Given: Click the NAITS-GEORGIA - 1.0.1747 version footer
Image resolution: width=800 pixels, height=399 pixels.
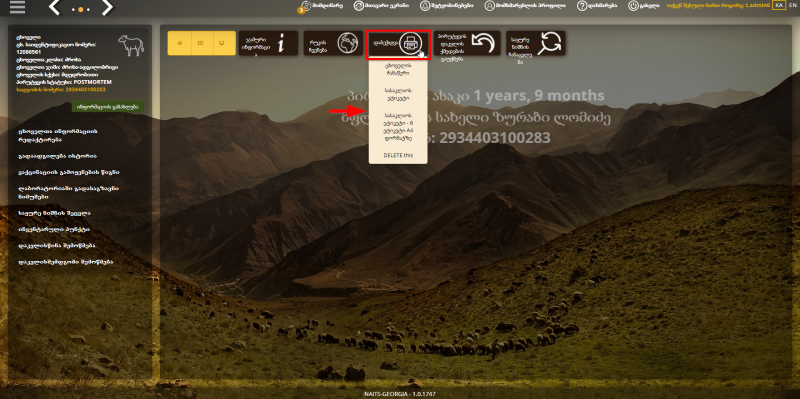Looking at the screenshot, I should point(400,394).
